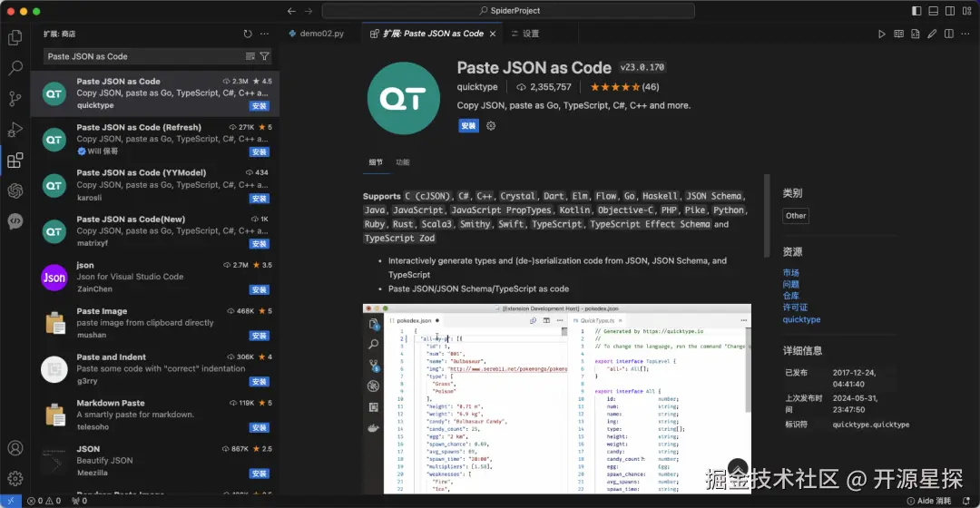Screen dimensions: 980x508
Task: Split the editor to the right
Action: tap(949, 34)
